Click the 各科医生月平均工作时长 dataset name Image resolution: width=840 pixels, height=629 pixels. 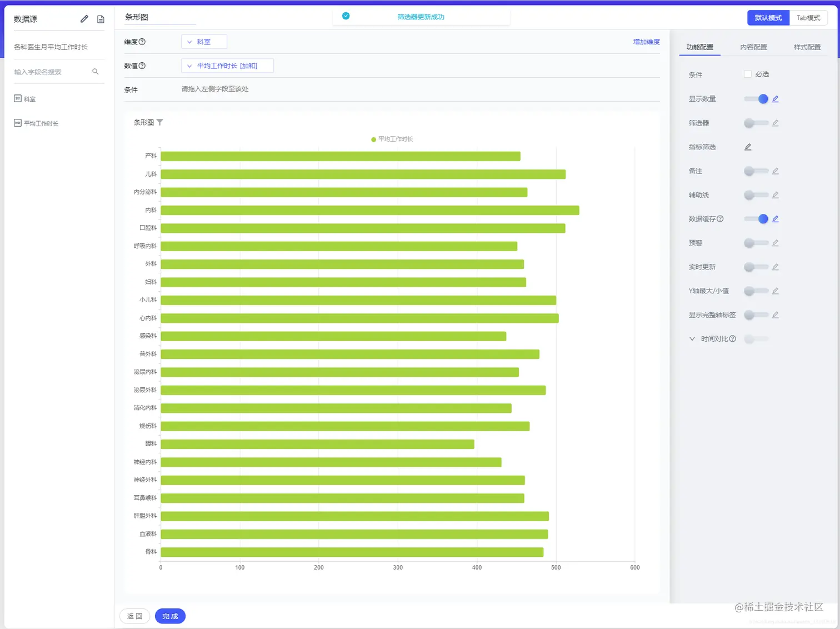click(x=51, y=47)
